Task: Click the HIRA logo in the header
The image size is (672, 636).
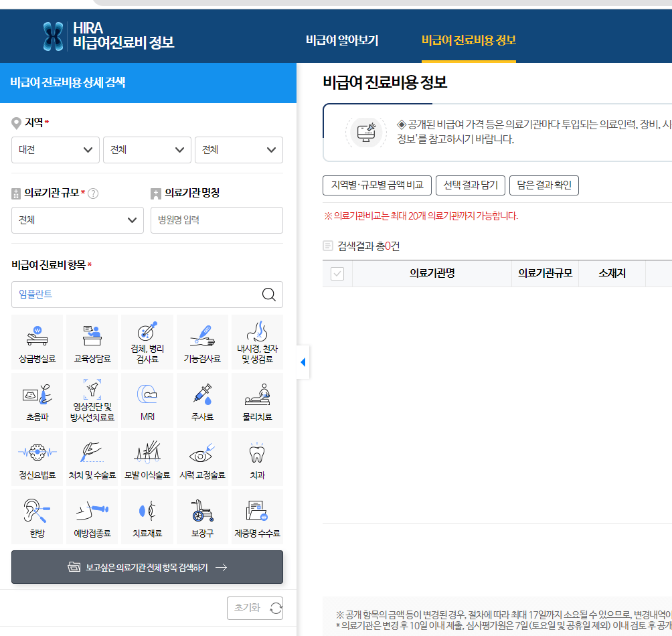Action: [x=109, y=36]
